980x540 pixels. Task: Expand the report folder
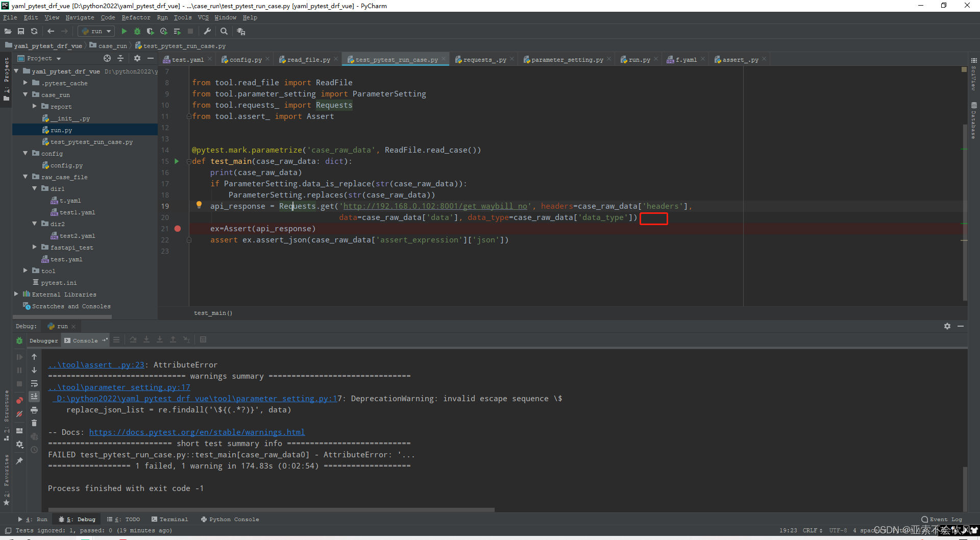pos(35,106)
